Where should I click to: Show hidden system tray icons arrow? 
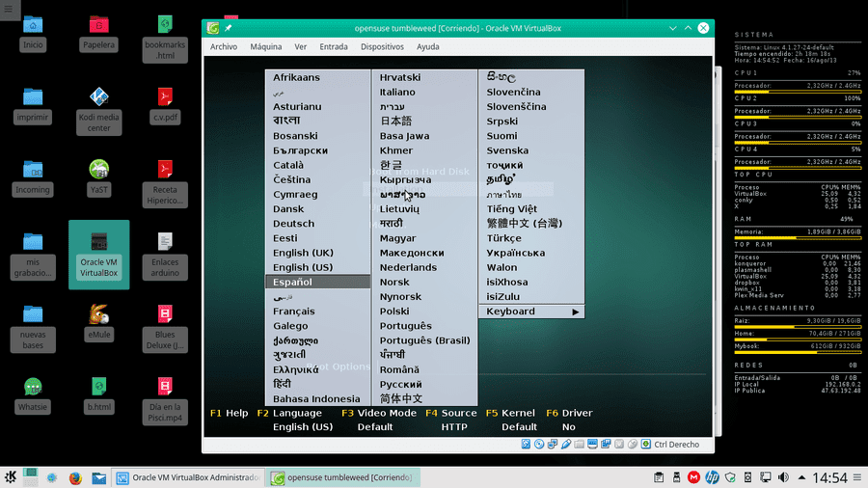[x=801, y=477]
